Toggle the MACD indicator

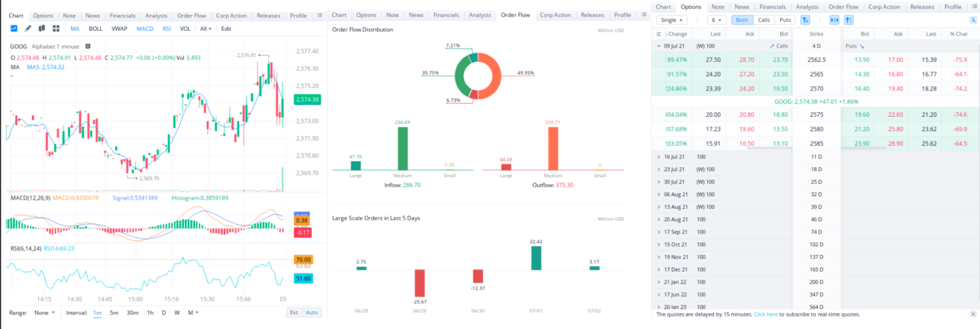pyautogui.click(x=145, y=29)
